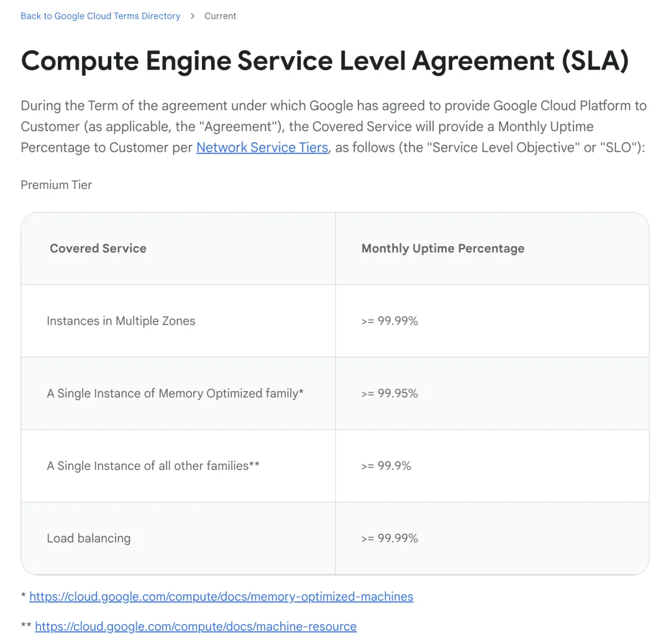671x644 pixels.
Task: Click uptime value for Instances in Multiple Zones
Action: (390, 321)
